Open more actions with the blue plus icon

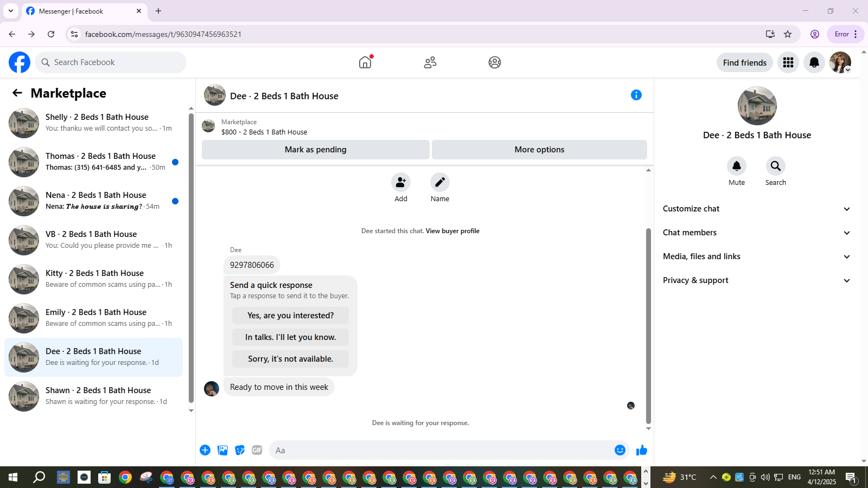[x=205, y=450]
